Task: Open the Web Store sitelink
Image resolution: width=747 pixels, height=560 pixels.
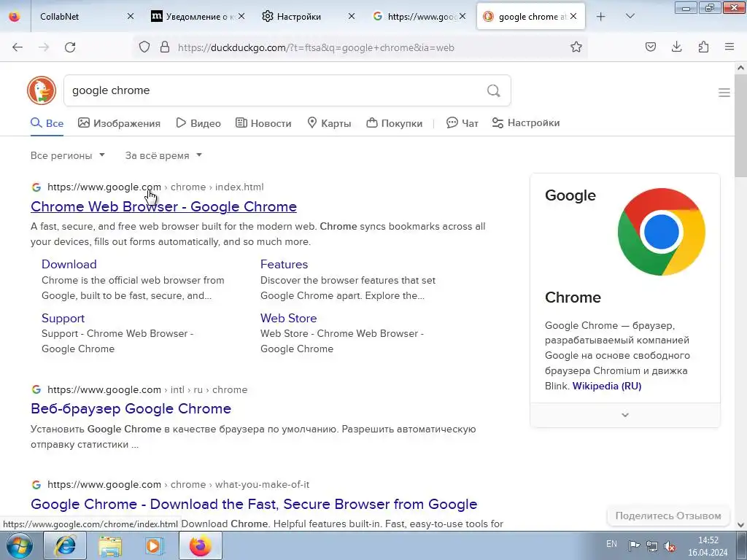Action: pos(288,318)
